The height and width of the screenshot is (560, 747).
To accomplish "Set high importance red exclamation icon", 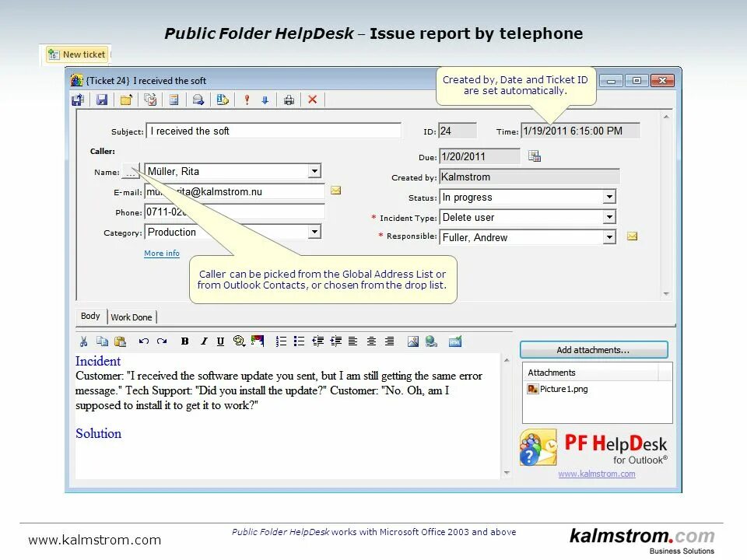I will pos(247,100).
